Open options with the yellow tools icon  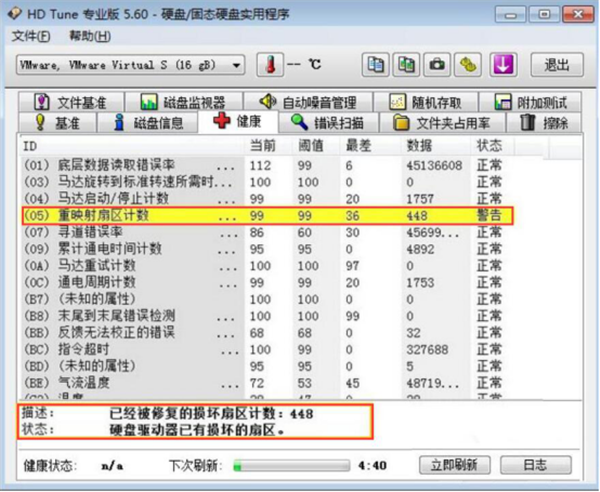[x=468, y=65]
